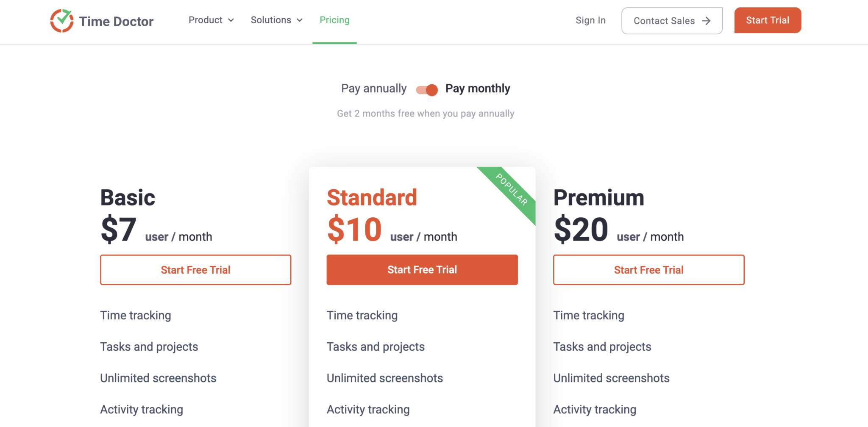Image resolution: width=868 pixels, height=427 pixels.
Task: Start a free trial of the Standard plan
Action: click(x=422, y=269)
